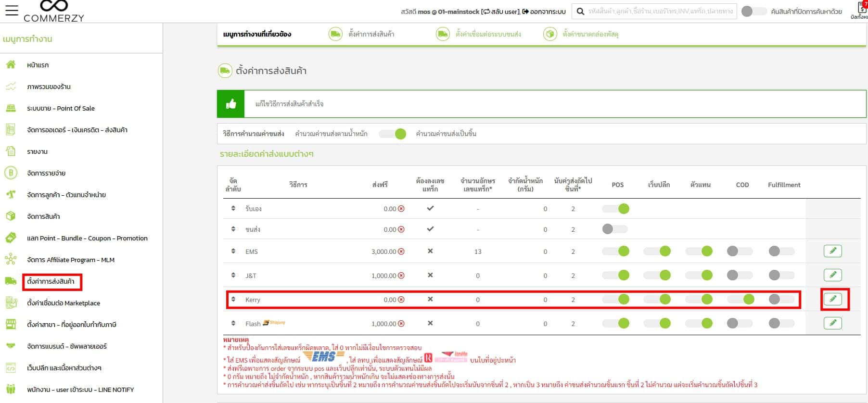Click the Affiliate Program network icon
The height and width of the screenshot is (403, 868).
click(11, 259)
